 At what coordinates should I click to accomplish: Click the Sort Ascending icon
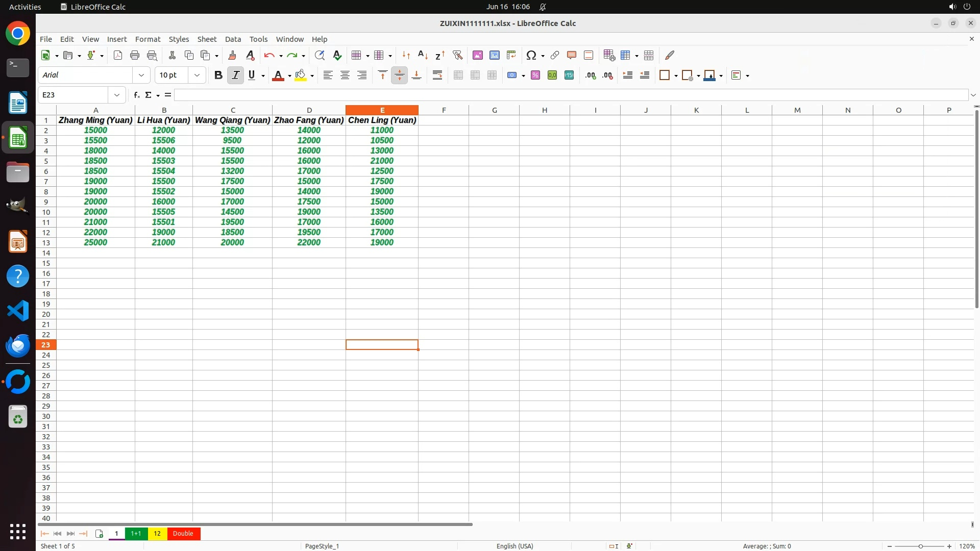[x=423, y=55]
